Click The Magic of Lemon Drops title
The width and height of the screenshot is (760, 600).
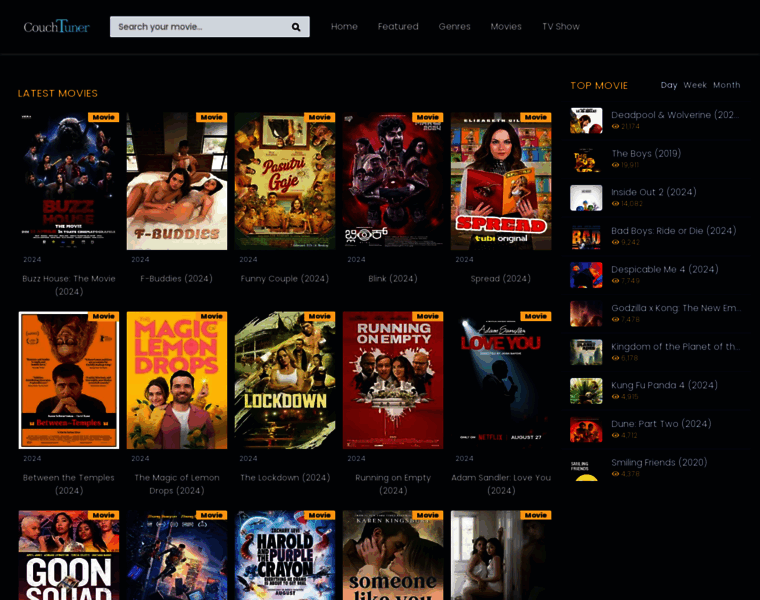(177, 484)
